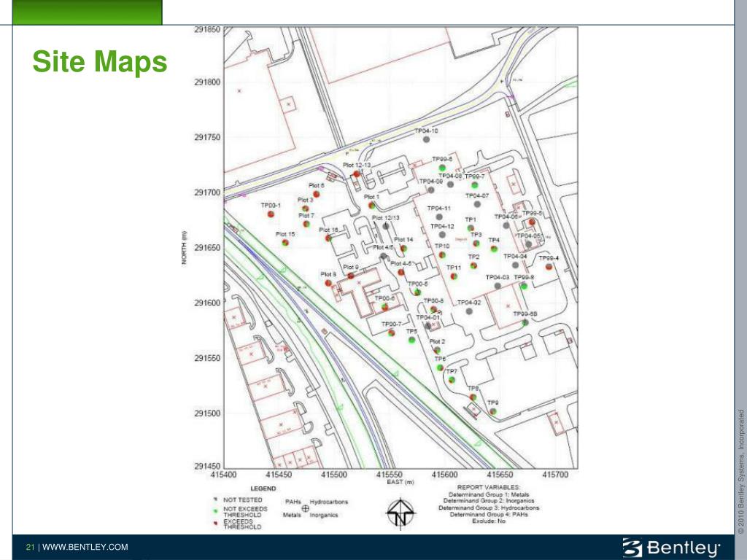This screenshot has height=560, width=747.
Task: Select the green TP99-6 sample marker
Action: pos(442,168)
